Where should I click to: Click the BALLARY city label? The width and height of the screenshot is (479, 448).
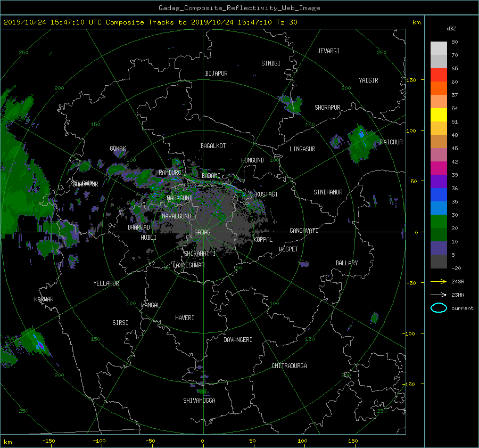click(x=346, y=263)
